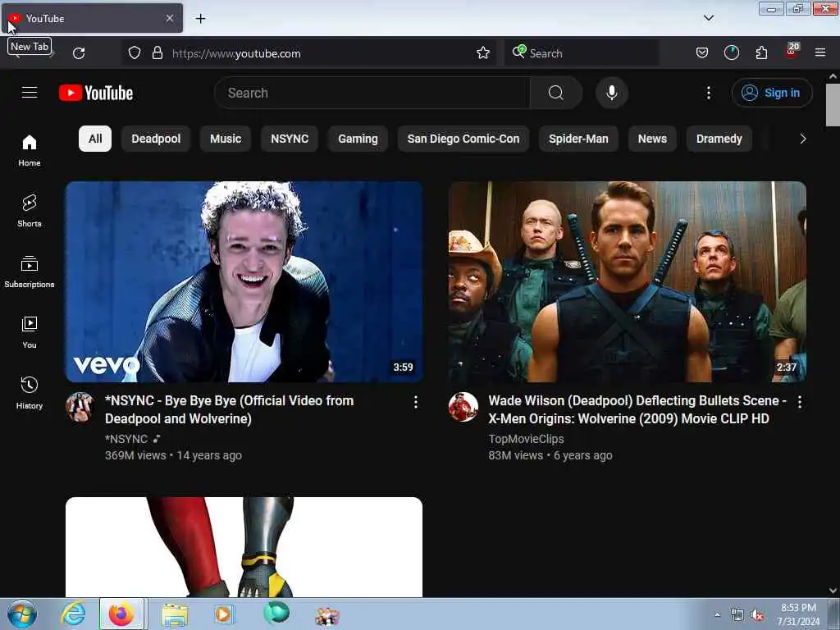Image resolution: width=840 pixels, height=630 pixels.
Task: Open the Firefox application menu
Action: tap(819, 53)
